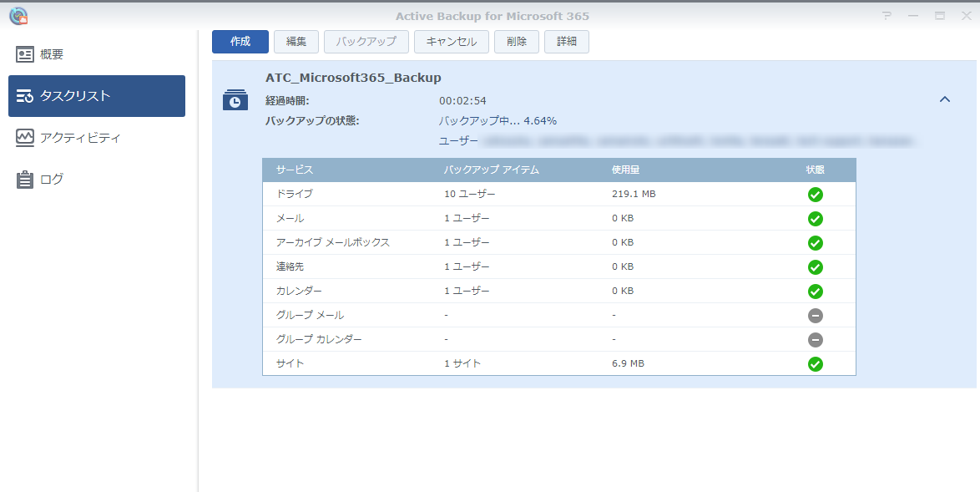Click the gray dash status for グループ カレンダー
980x492 pixels.
coord(816,340)
